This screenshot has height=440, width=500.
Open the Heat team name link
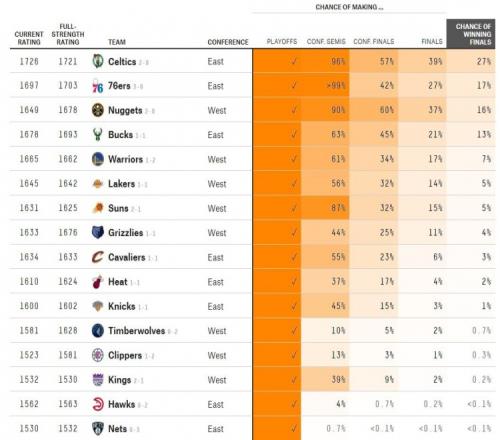tap(118, 282)
